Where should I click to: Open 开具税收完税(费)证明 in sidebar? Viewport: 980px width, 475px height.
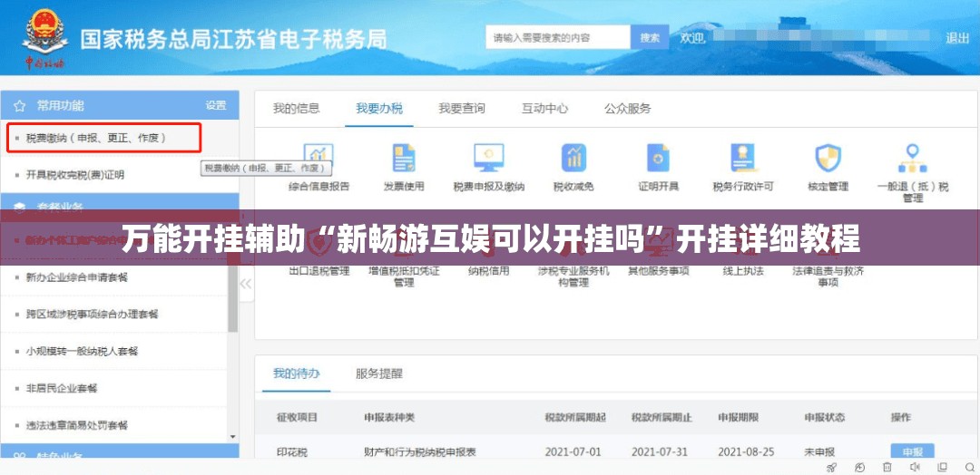click(75, 175)
